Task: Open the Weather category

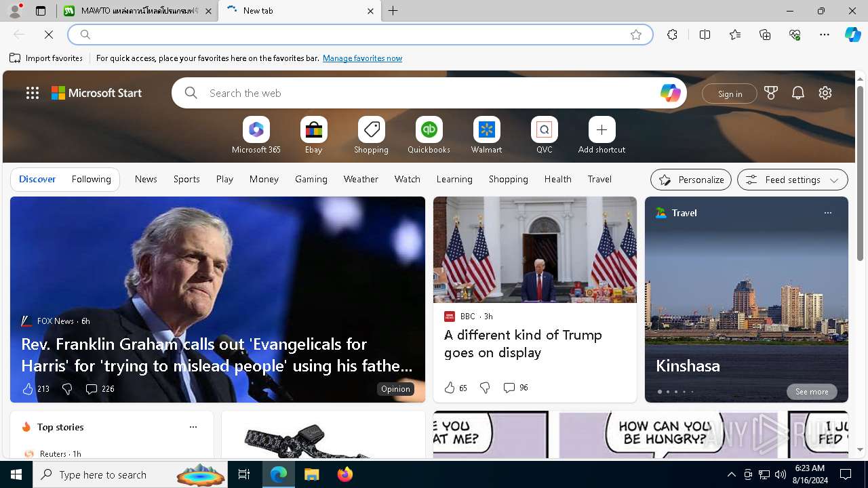Action: point(361,179)
